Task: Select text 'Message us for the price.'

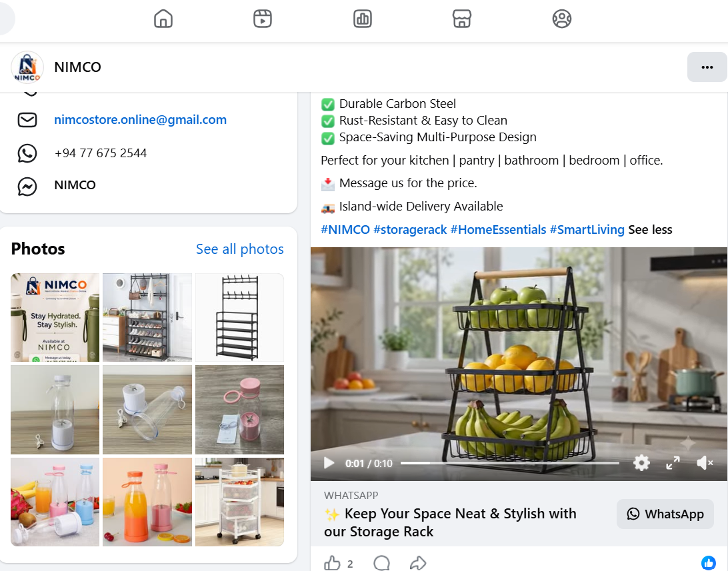Action: pos(408,183)
